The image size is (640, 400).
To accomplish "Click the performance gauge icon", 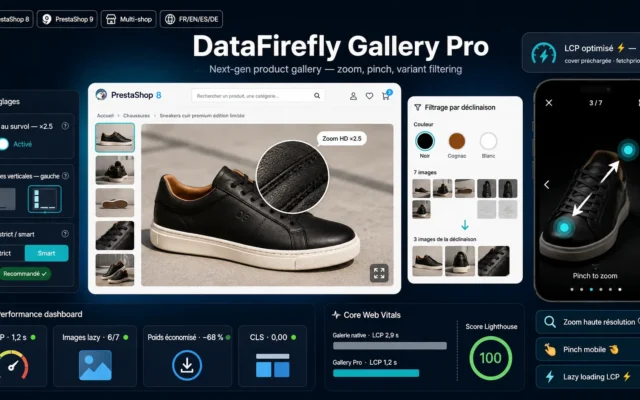I will (13, 365).
